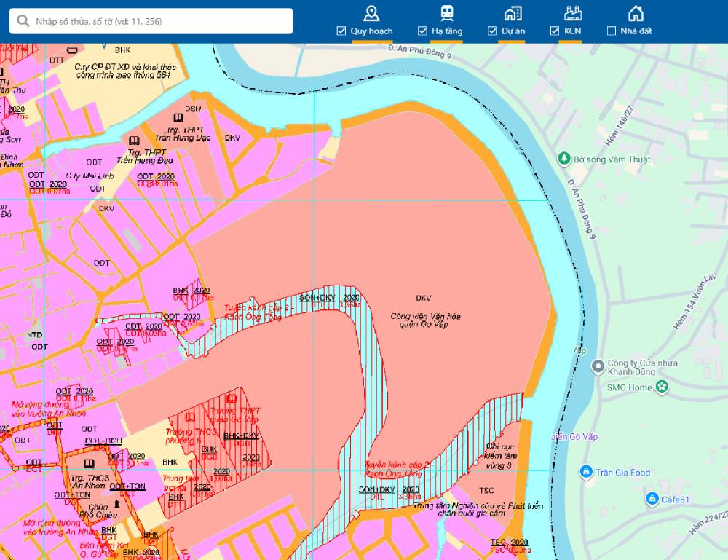Click the Cafe81 marker icon

(652, 498)
